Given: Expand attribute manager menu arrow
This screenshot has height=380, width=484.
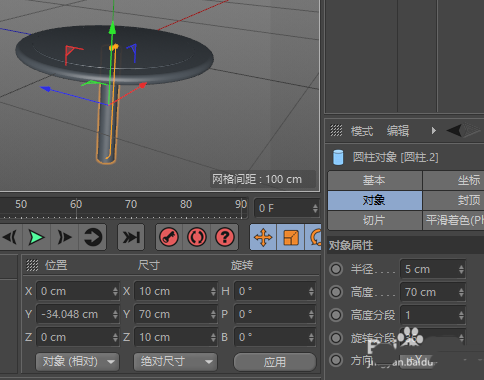Looking at the screenshot, I should pyautogui.click(x=433, y=130).
